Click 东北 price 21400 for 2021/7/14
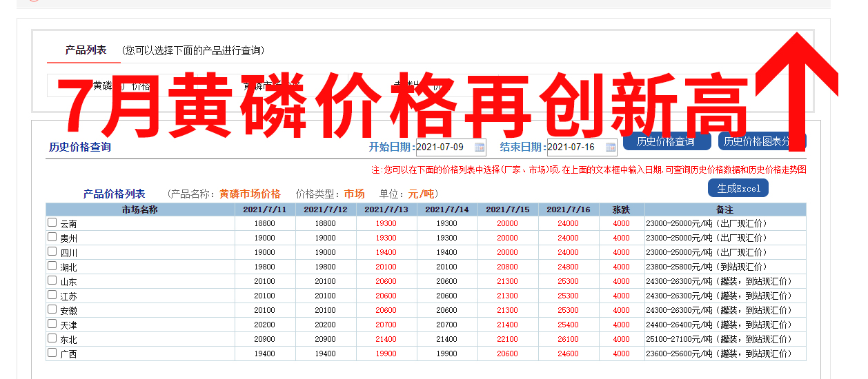This screenshot has width=868, height=379. (447, 339)
